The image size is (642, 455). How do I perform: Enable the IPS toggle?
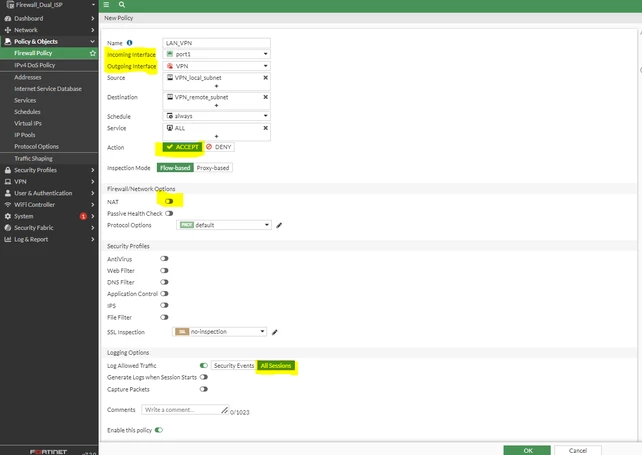click(x=164, y=305)
